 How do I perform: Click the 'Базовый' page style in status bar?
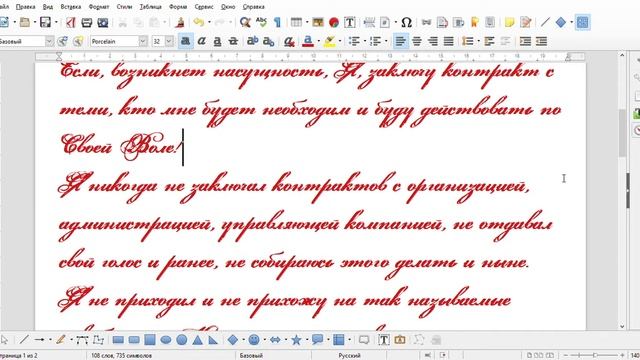tap(251, 356)
